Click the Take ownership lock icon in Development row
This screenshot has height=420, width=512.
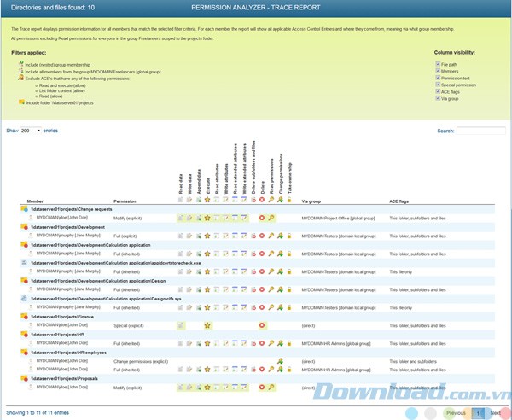pos(289,236)
